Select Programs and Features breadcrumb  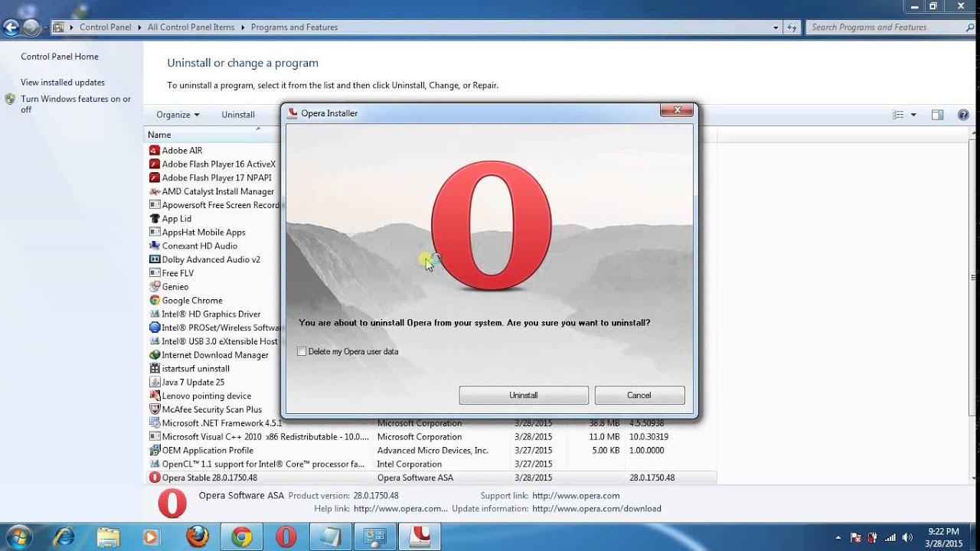coord(294,28)
